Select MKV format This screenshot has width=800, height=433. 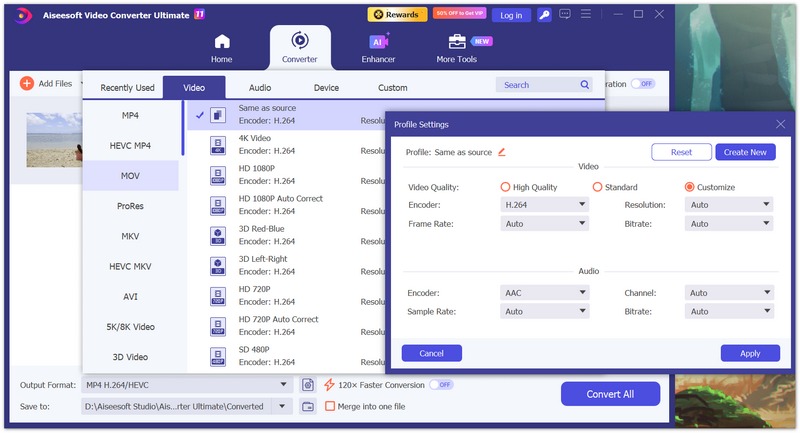pyautogui.click(x=130, y=236)
